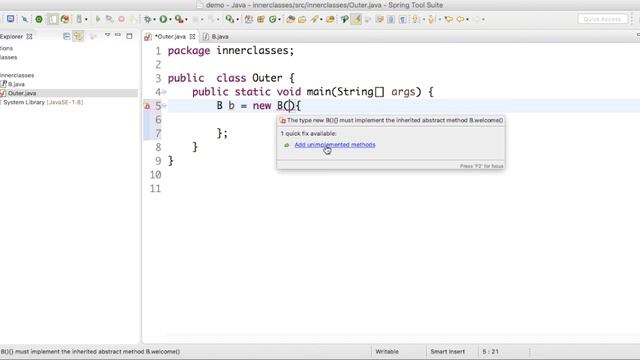Image resolution: width=640 pixels, height=360 pixels.
Task: Collapse All in Package Explorer
Action: tap(67, 36)
